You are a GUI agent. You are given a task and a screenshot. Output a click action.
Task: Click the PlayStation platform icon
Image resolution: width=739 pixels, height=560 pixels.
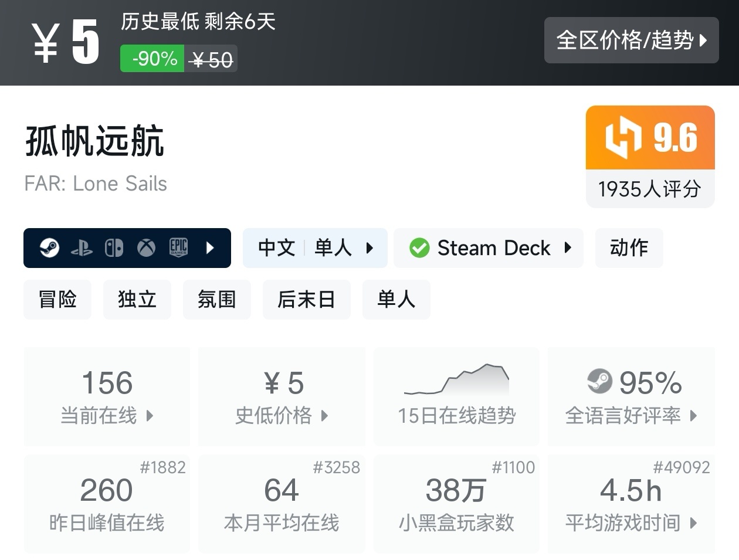pyautogui.click(x=82, y=249)
